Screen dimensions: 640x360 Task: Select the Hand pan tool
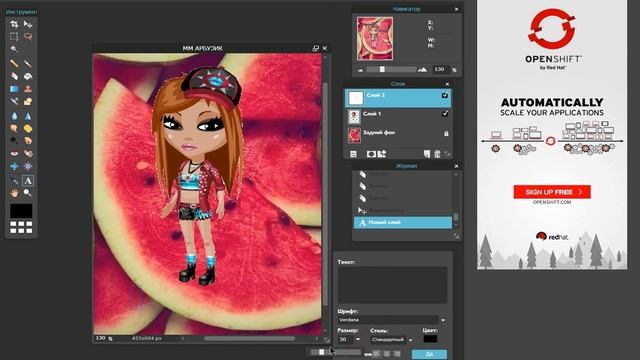coord(14,193)
